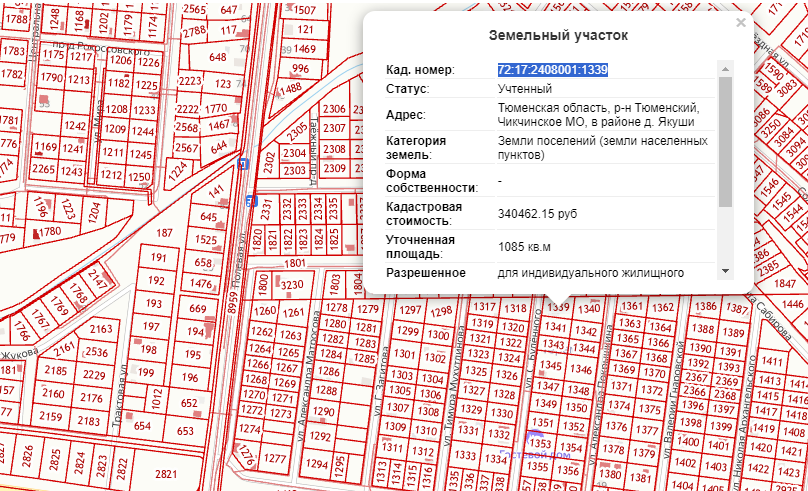The image size is (808, 491).
Task: Click the ул. Мира street label
Action: [97, 120]
